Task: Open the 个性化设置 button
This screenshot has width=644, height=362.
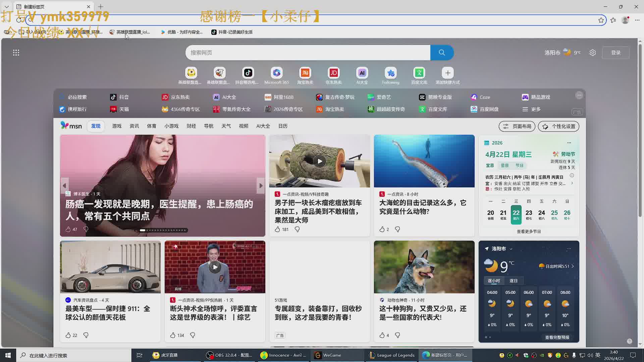Action: [x=558, y=126]
